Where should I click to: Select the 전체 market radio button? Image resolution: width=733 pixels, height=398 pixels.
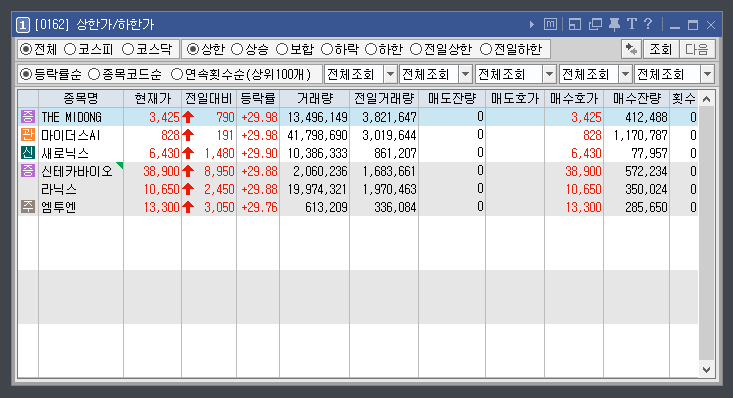pos(27,49)
